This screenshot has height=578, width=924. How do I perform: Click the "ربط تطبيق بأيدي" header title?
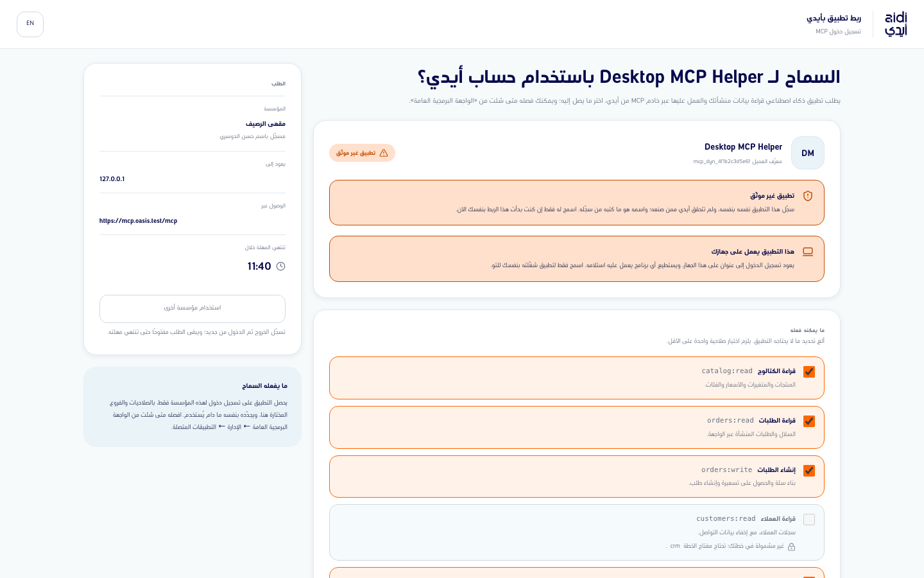(834, 18)
